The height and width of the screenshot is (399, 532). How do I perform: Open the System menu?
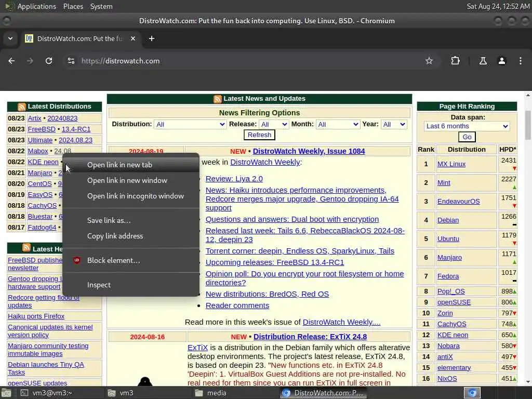(101, 6)
